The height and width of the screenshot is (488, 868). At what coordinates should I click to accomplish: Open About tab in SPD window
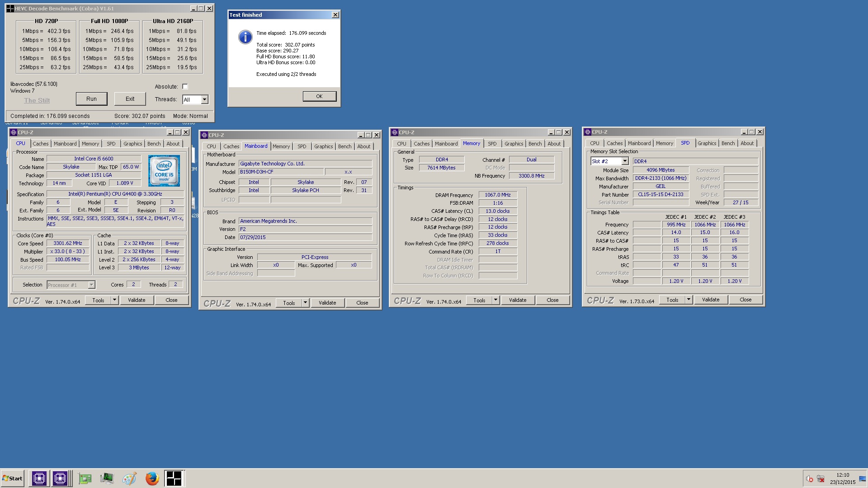[747, 143]
